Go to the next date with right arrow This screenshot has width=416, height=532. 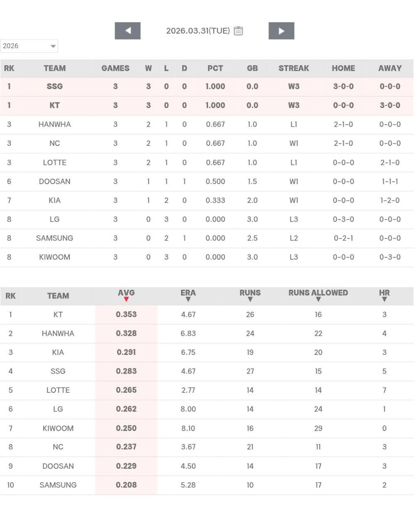281,31
